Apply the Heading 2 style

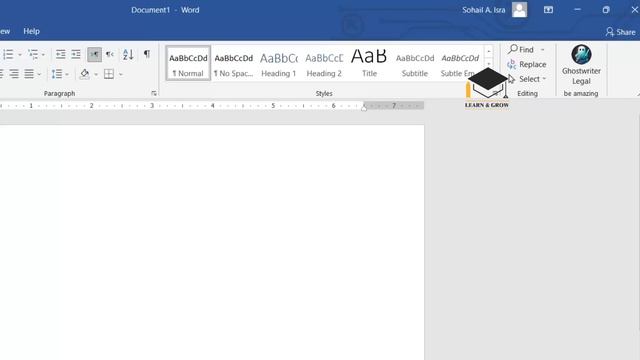(x=324, y=63)
